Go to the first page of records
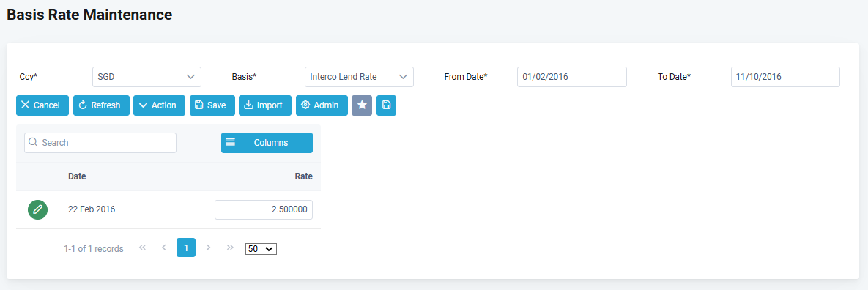The height and width of the screenshot is (290, 868). (x=142, y=248)
